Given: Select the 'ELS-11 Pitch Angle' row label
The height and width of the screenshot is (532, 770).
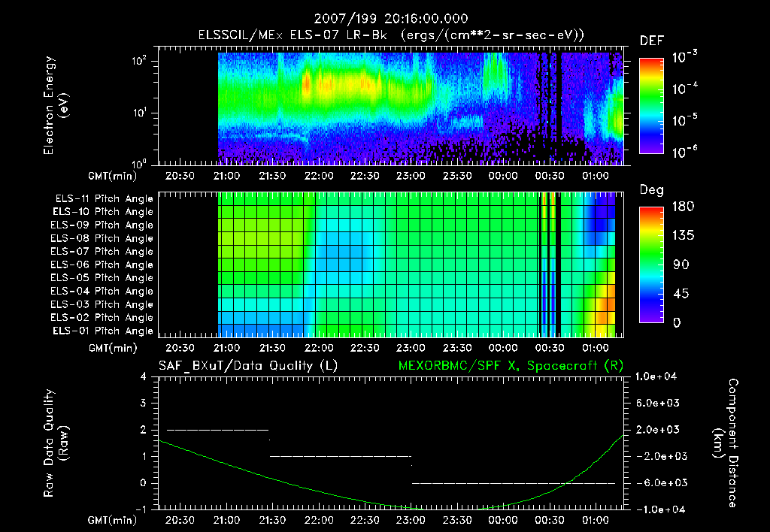Looking at the screenshot, I should [104, 199].
